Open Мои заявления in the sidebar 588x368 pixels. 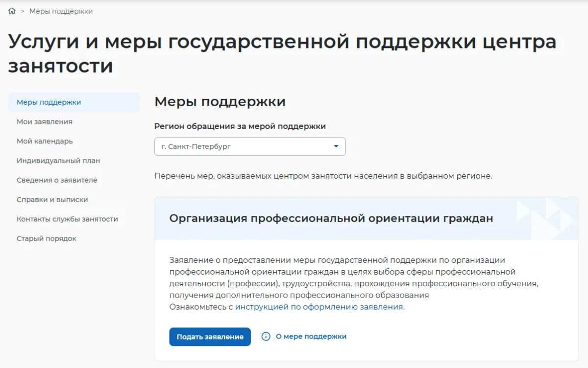[45, 121]
